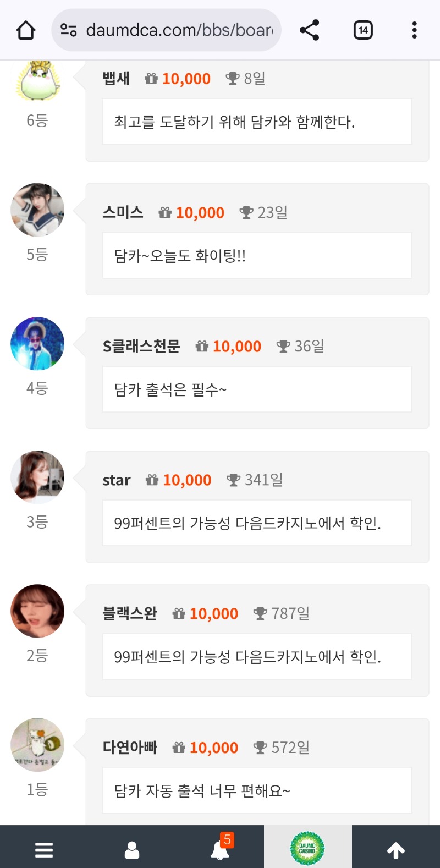Open the tab switcher showing 14 tabs
This screenshot has width=440, height=868.
[363, 30]
